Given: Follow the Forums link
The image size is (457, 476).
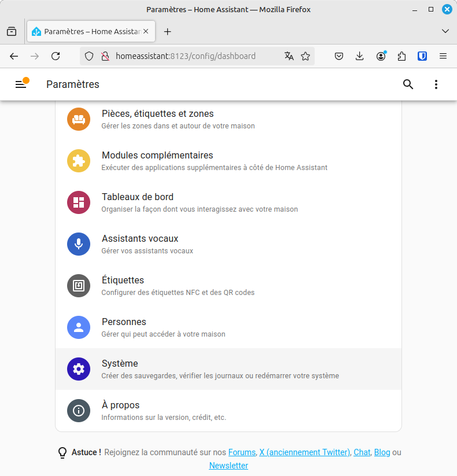Looking at the screenshot, I should click(242, 452).
